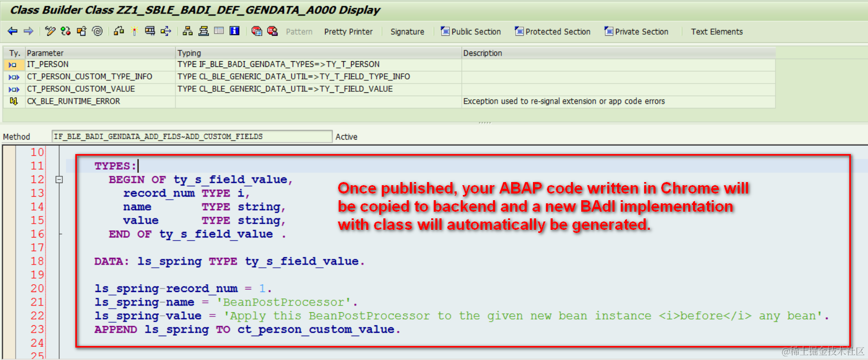
Task: Click line number 23 in the gutter
Action: [x=37, y=329]
